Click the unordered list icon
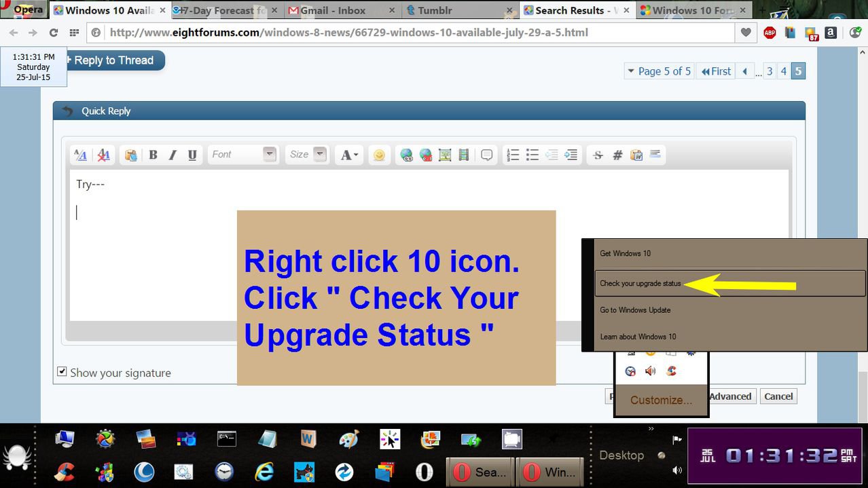The height and width of the screenshot is (488, 868). [532, 155]
